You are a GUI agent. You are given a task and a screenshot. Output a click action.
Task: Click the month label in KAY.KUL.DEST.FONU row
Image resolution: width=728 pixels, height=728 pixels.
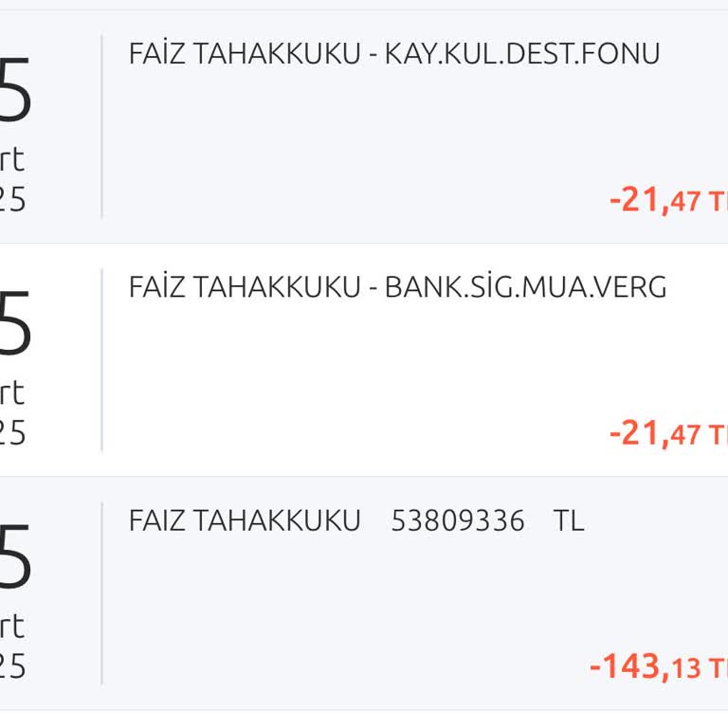point(12,159)
